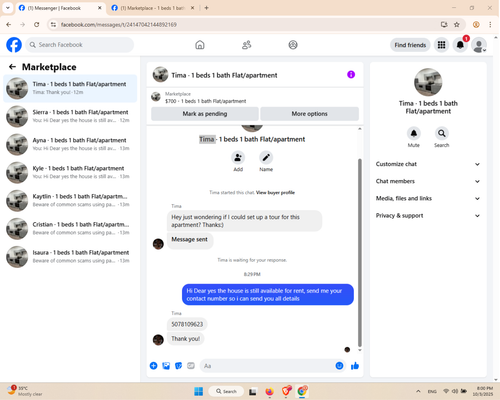The height and width of the screenshot is (400, 500).
Task: Open Brave browser from taskbar
Action: coord(286,391)
